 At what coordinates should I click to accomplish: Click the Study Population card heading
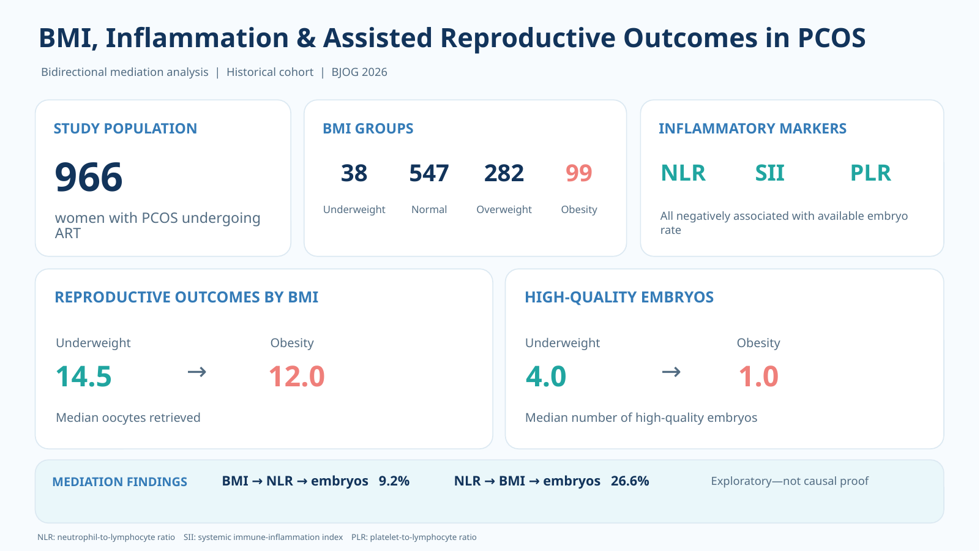[x=125, y=129]
